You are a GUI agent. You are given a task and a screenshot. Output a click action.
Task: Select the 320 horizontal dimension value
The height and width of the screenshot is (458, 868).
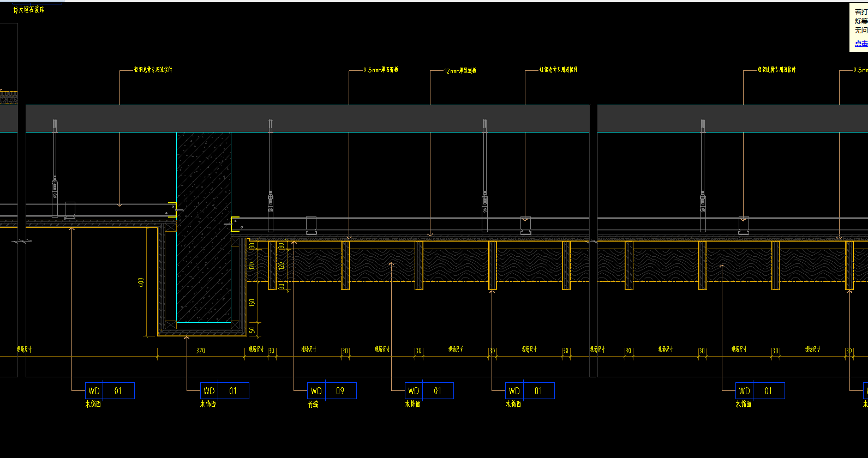201,351
